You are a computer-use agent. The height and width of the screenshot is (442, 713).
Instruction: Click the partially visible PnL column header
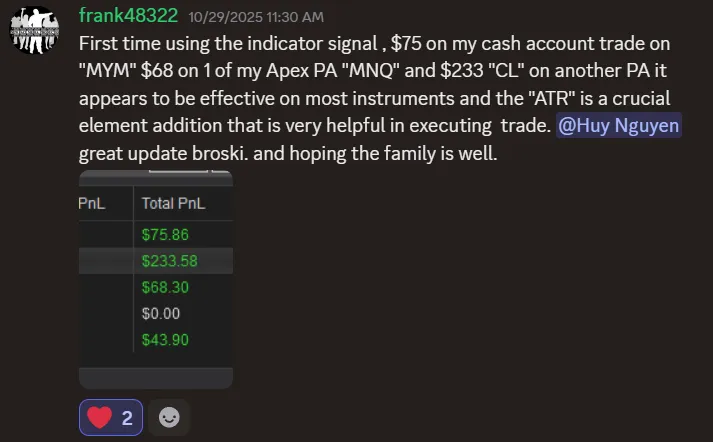93,203
